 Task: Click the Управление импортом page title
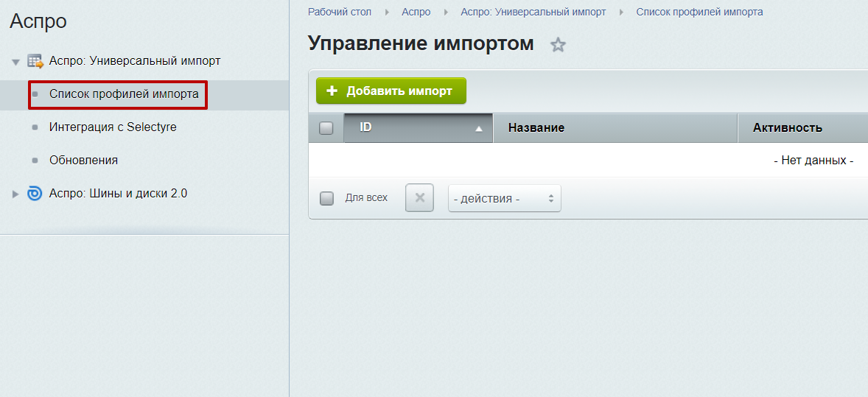[421, 43]
